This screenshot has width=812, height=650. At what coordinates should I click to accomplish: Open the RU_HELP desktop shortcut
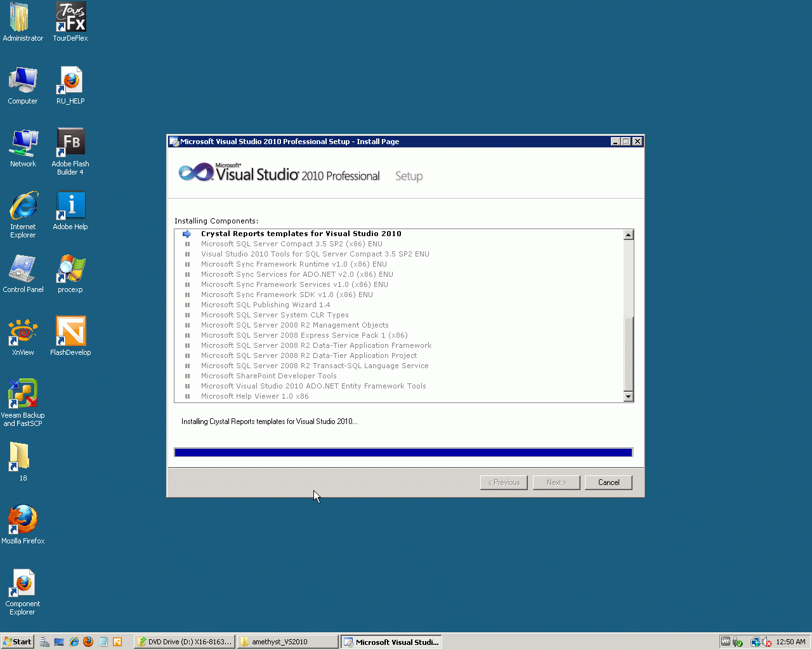coord(70,85)
